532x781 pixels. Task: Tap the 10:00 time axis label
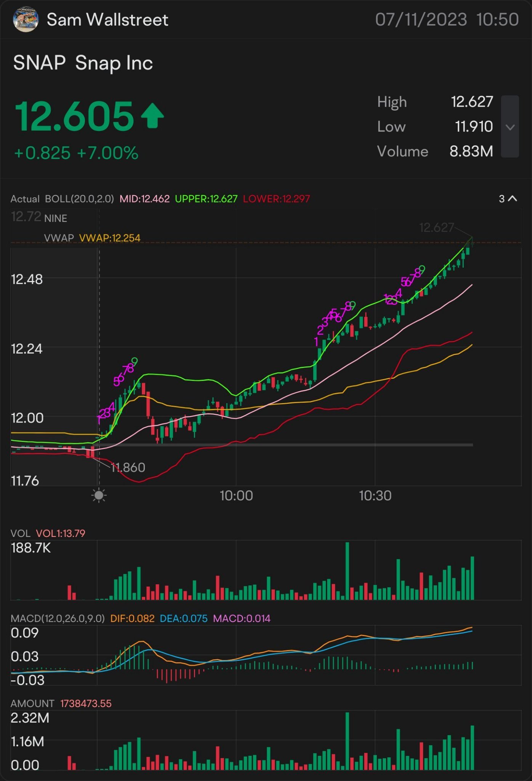236,496
